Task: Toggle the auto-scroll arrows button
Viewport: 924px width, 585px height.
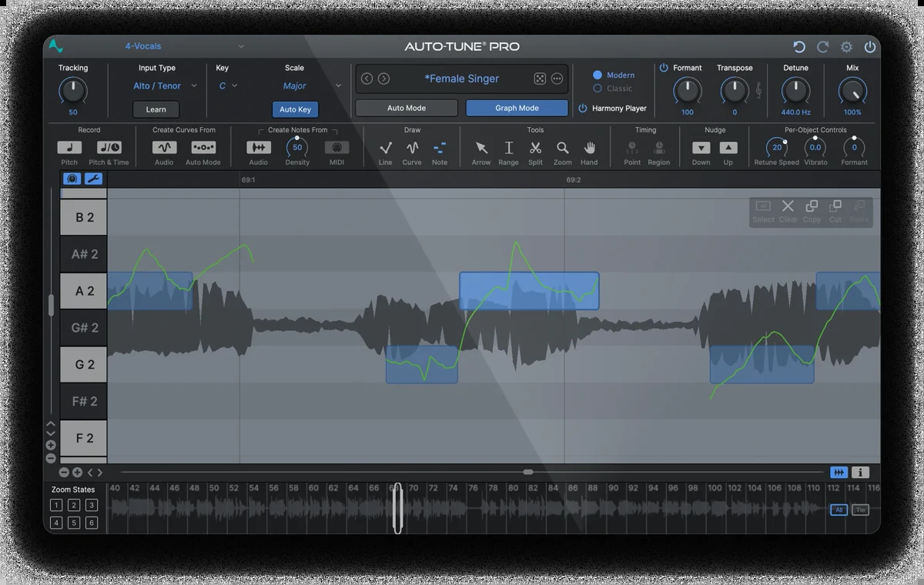Action: coord(839,473)
